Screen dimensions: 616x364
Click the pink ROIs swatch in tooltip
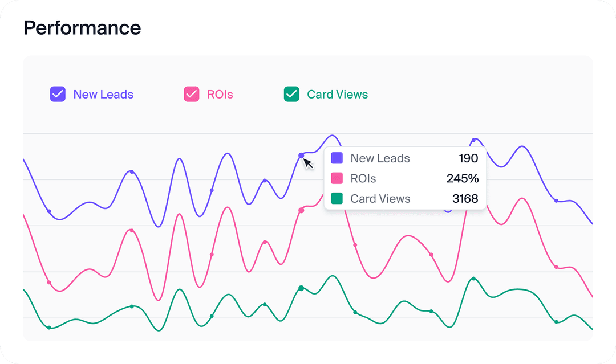point(337,178)
